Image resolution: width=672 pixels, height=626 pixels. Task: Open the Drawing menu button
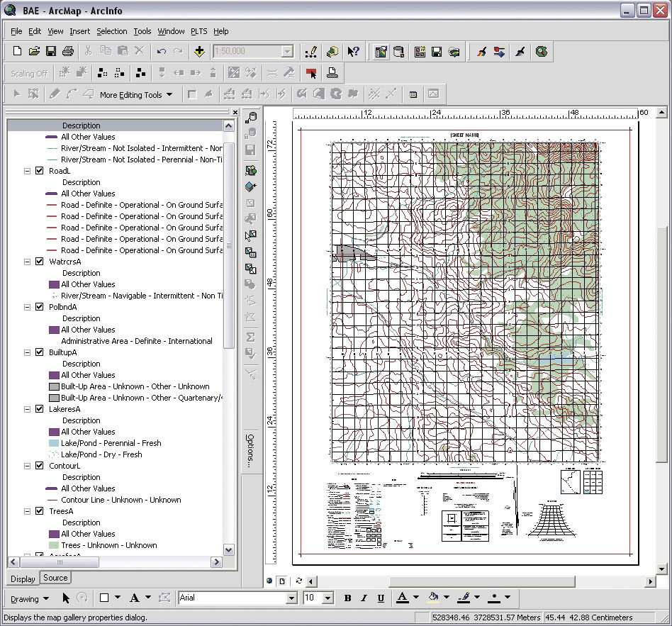point(29,598)
